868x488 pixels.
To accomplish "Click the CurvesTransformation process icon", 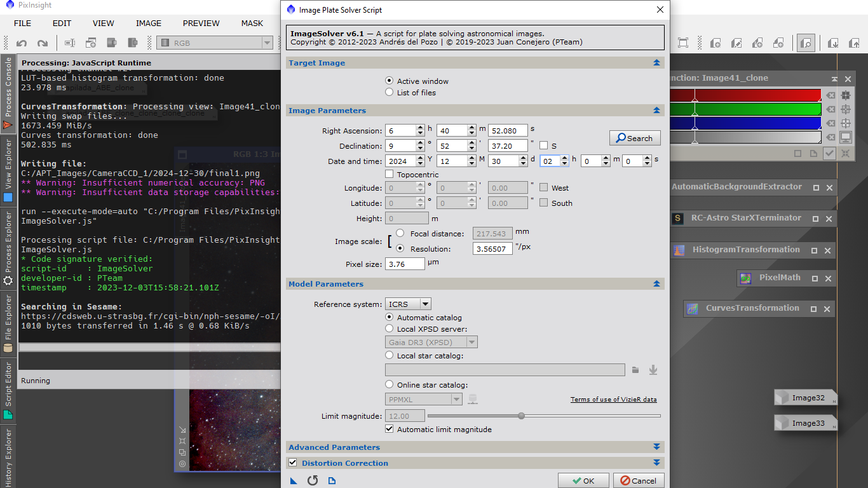I will (693, 309).
